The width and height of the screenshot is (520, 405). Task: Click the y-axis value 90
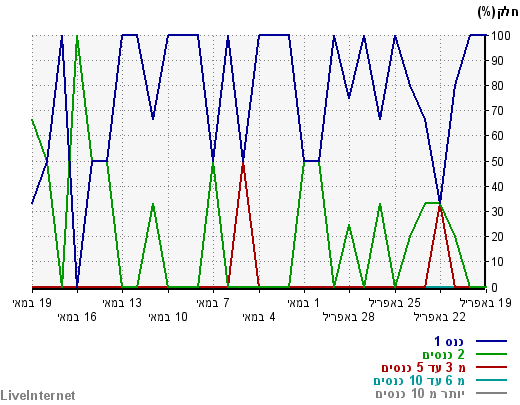[497, 61]
